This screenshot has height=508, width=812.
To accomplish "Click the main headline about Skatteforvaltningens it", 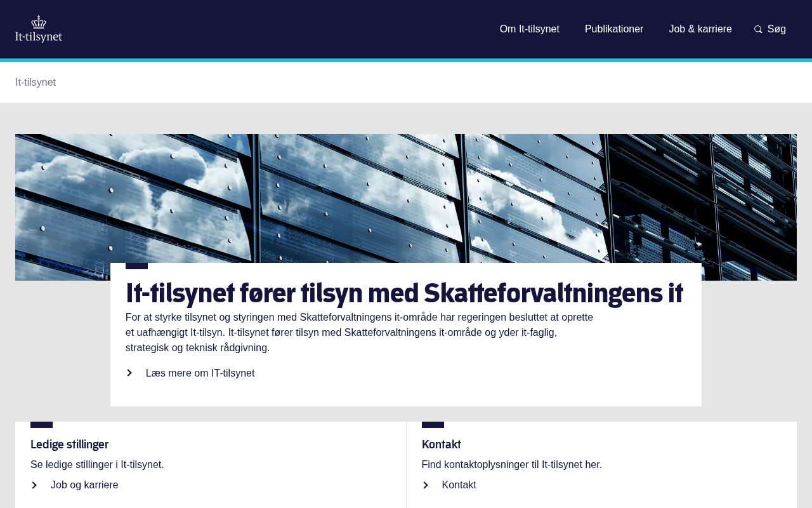I will click(404, 293).
